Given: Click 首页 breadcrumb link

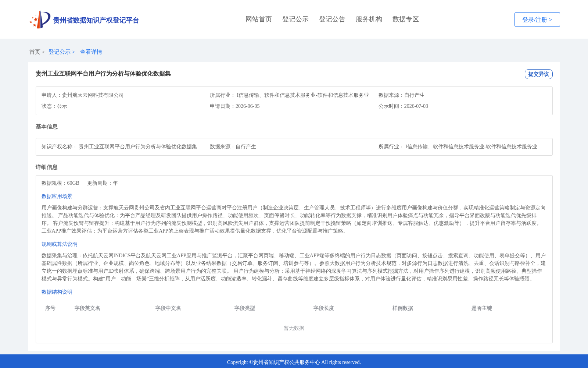Looking at the screenshot, I should pyautogui.click(x=35, y=52).
